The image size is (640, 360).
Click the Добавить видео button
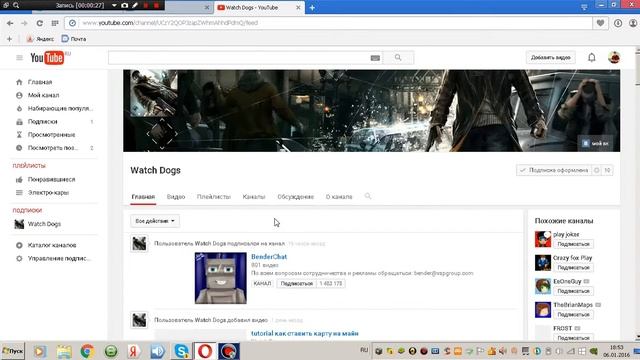pos(550,58)
